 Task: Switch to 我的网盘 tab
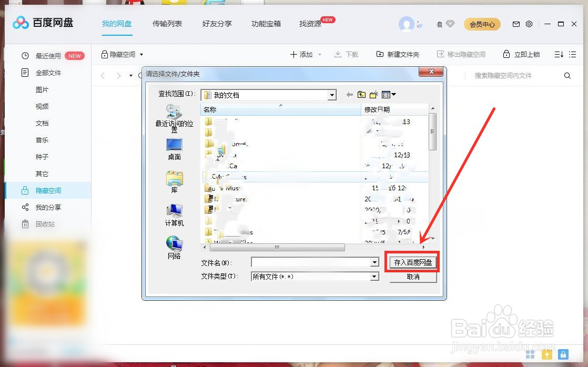click(117, 24)
